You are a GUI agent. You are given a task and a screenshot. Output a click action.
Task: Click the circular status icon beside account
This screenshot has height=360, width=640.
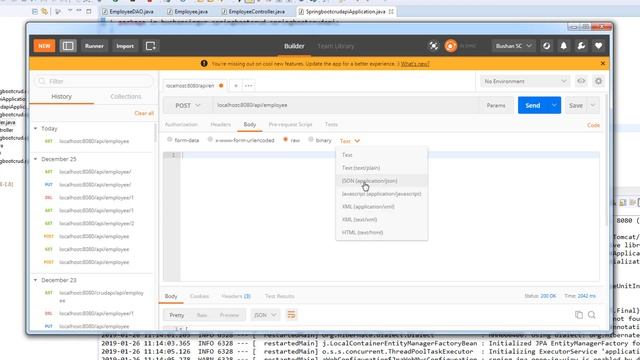click(x=547, y=46)
